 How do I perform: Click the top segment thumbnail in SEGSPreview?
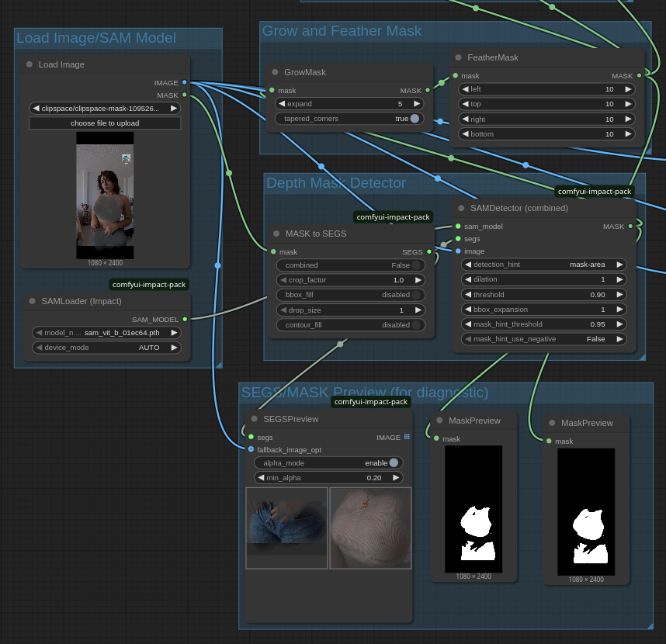click(370, 528)
